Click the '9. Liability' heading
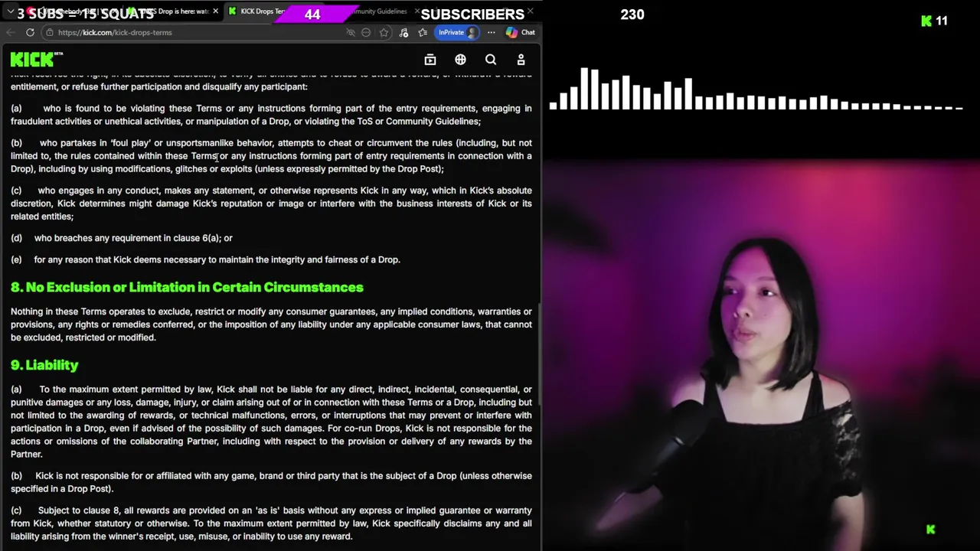980x551 pixels. [44, 365]
